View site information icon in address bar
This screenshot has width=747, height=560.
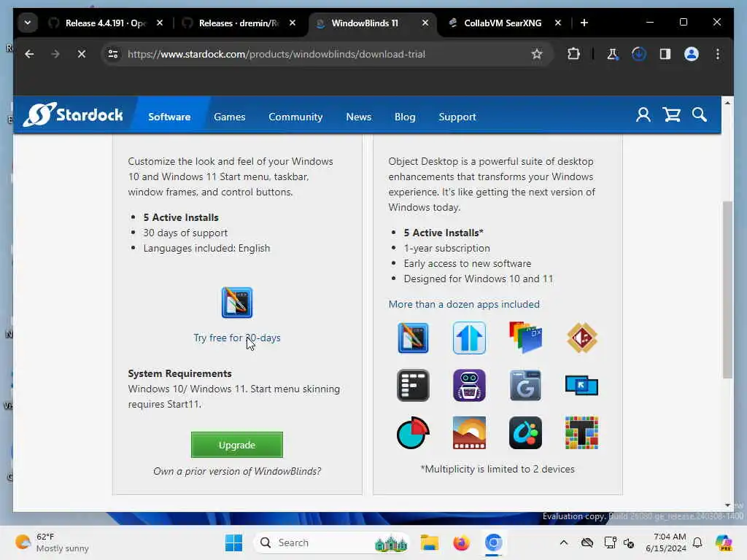[113, 54]
